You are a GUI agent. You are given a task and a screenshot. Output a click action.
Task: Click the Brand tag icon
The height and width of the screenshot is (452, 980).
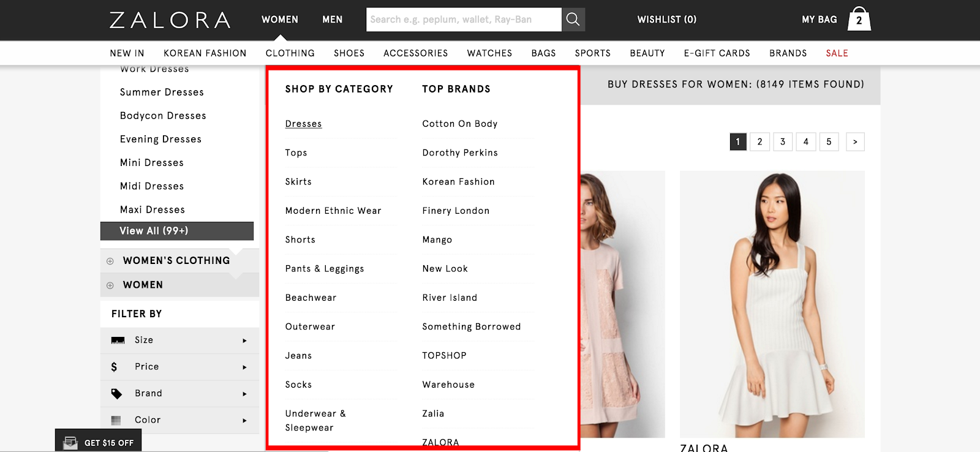(x=116, y=394)
